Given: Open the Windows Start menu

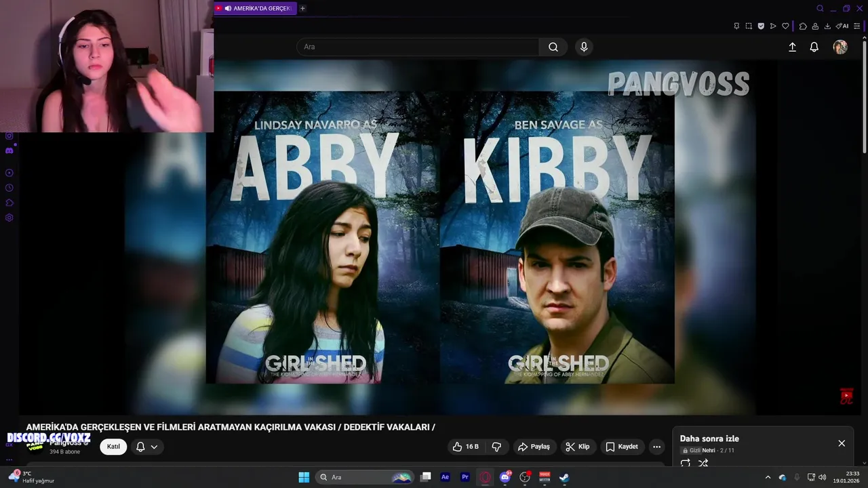Looking at the screenshot, I should coord(304,477).
